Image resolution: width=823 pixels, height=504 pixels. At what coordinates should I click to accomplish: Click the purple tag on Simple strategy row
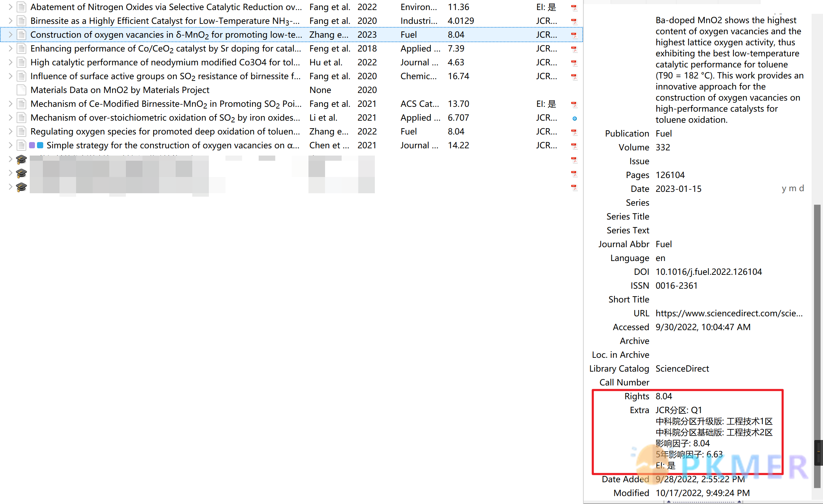32,145
